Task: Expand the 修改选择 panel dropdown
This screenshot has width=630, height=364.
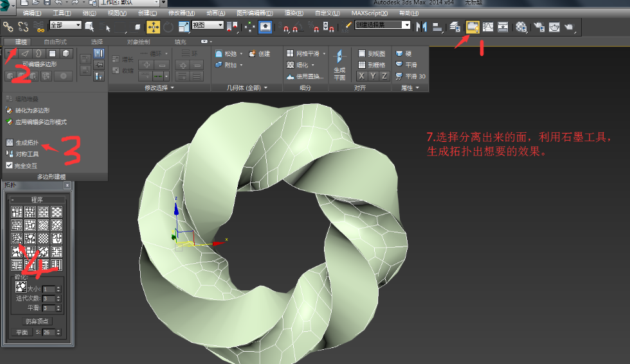Action: [159, 87]
